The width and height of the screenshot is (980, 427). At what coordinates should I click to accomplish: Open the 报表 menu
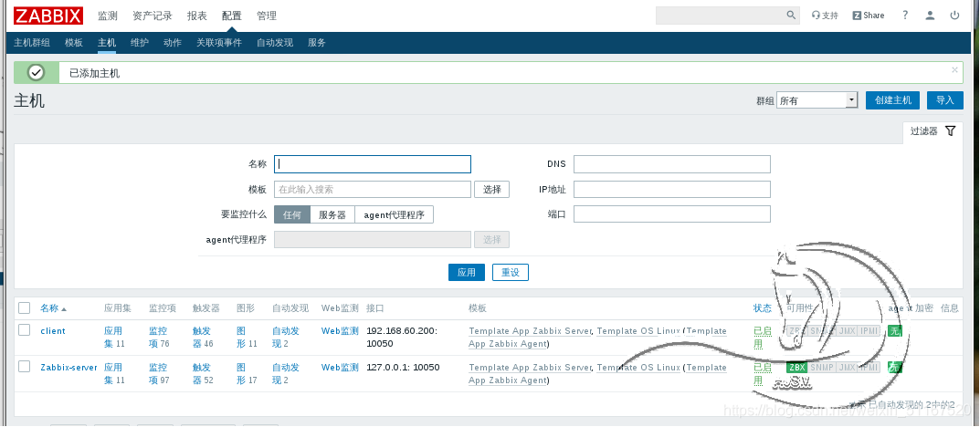tap(197, 16)
